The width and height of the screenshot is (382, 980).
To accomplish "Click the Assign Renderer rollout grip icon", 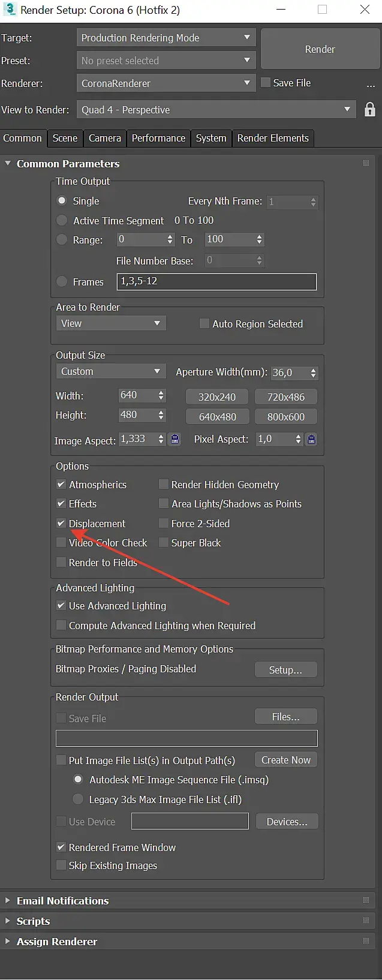I will point(366,941).
